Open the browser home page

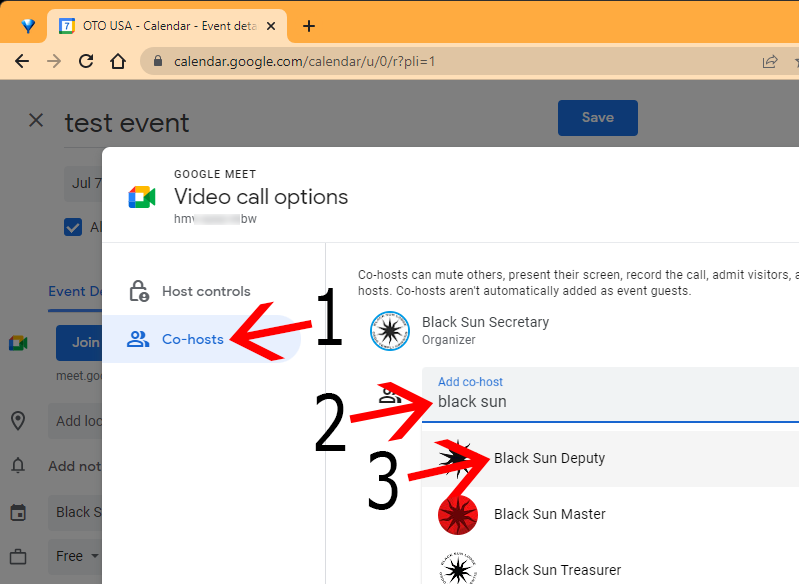click(118, 62)
